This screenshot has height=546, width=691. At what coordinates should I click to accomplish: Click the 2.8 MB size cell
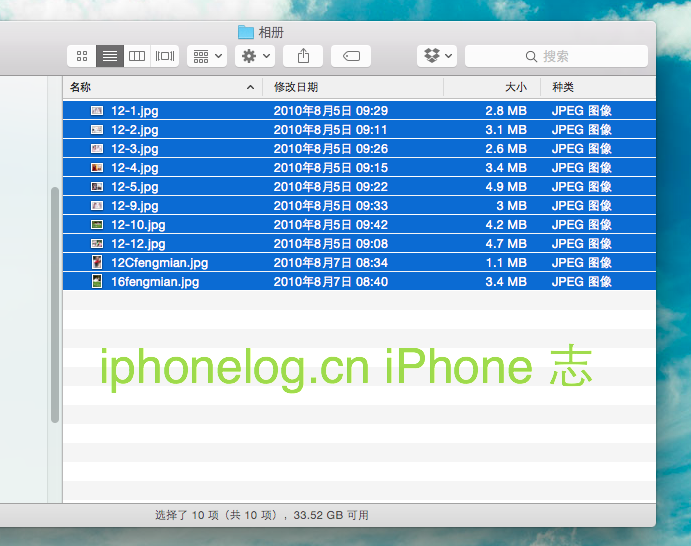506,111
